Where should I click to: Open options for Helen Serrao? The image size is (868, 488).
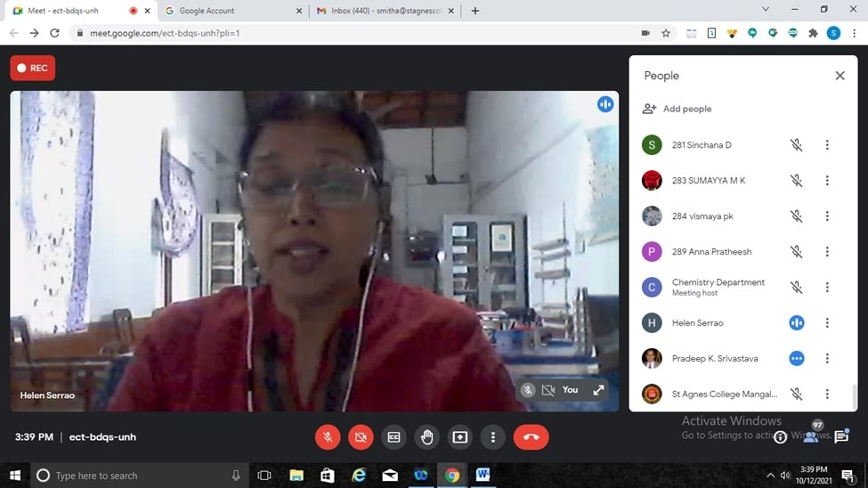827,323
